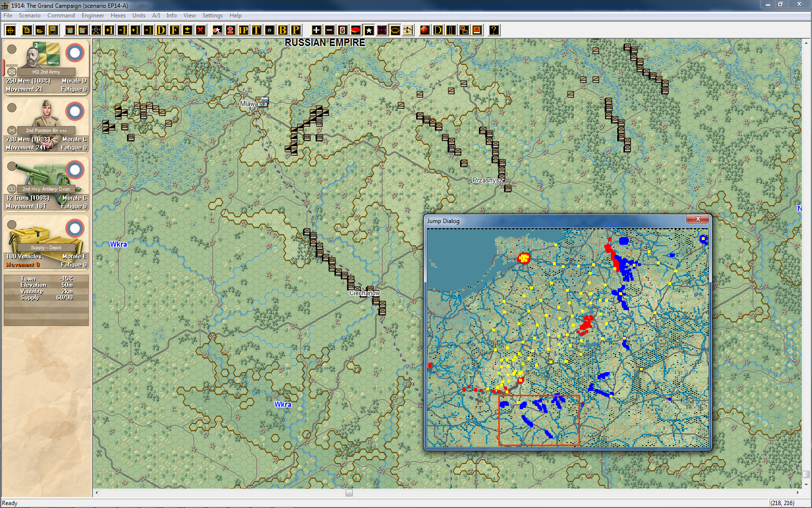Open the File menu
Viewport: 812px width, 508px height.
[x=8, y=15]
